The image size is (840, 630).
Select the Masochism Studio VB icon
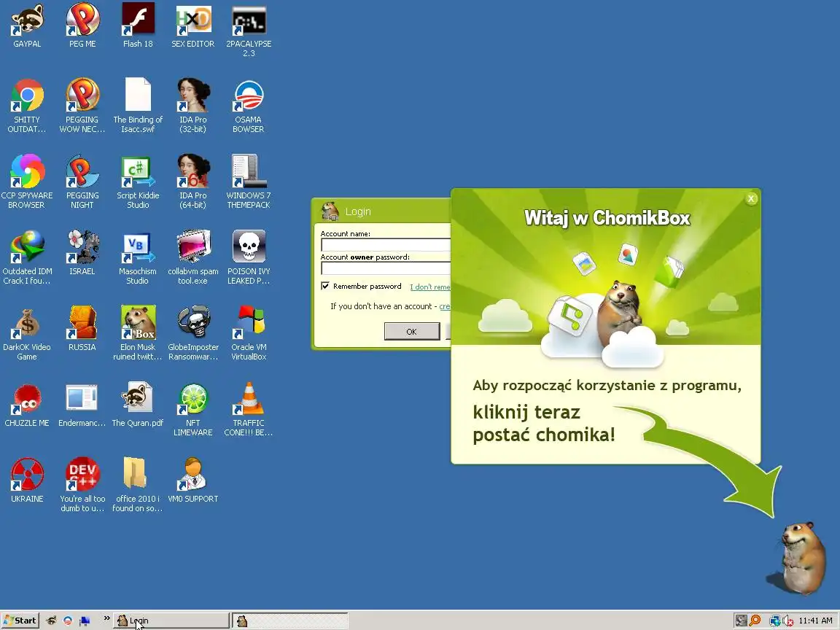(138, 257)
